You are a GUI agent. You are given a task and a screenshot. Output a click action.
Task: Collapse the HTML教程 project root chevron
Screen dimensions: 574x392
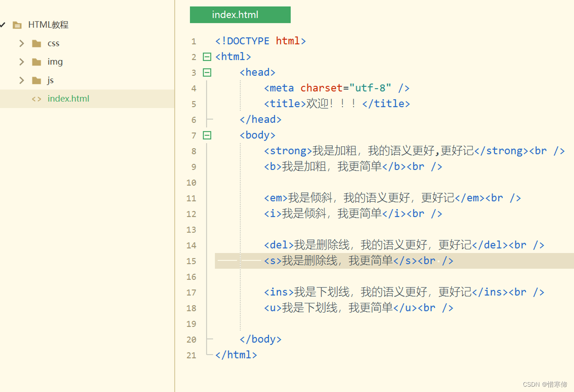point(2,25)
